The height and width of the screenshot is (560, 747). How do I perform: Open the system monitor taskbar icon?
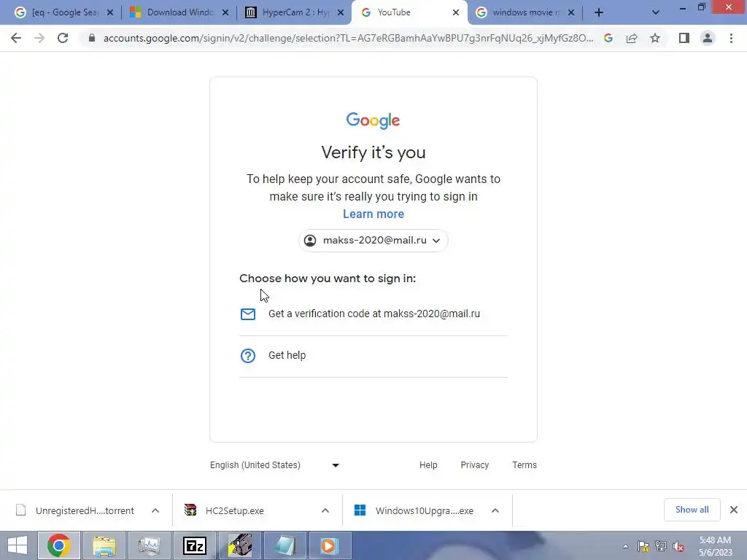tap(149, 545)
